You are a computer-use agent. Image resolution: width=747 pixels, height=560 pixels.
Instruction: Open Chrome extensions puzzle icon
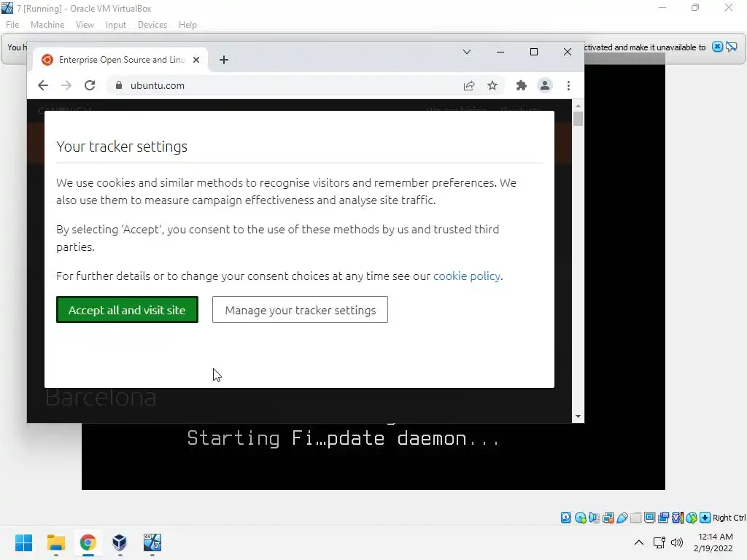point(521,85)
